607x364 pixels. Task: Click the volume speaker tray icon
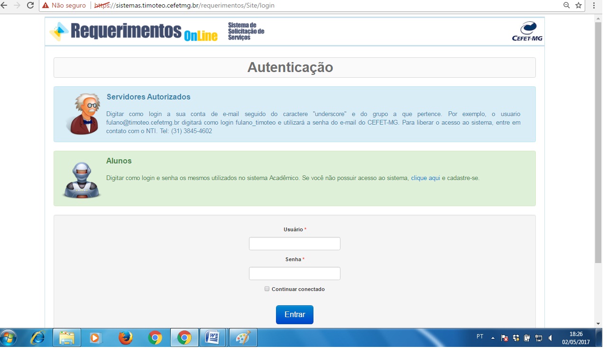pos(550,338)
